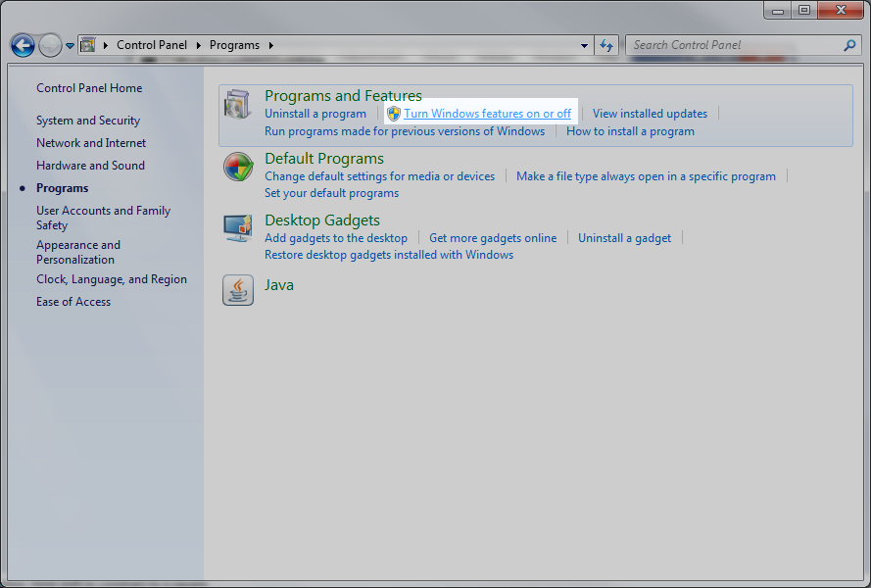871x588 pixels.
Task: Select the Programs breadcrumb
Action: (234, 45)
